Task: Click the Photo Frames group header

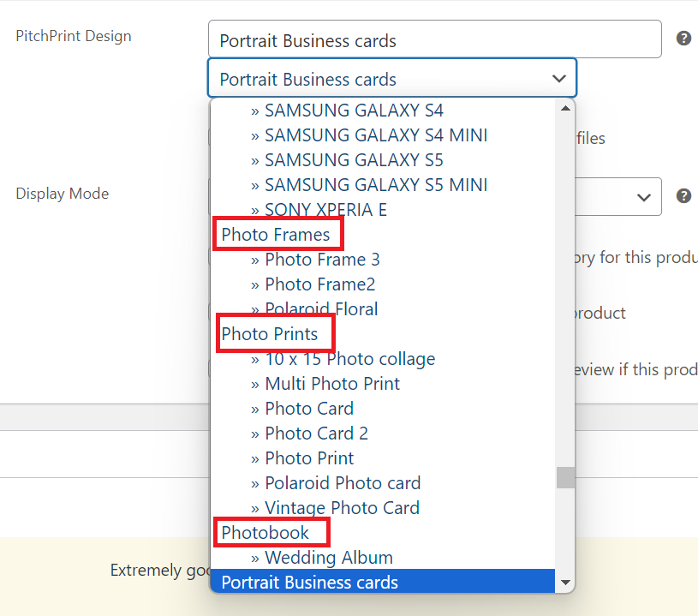Action: click(x=276, y=235)
